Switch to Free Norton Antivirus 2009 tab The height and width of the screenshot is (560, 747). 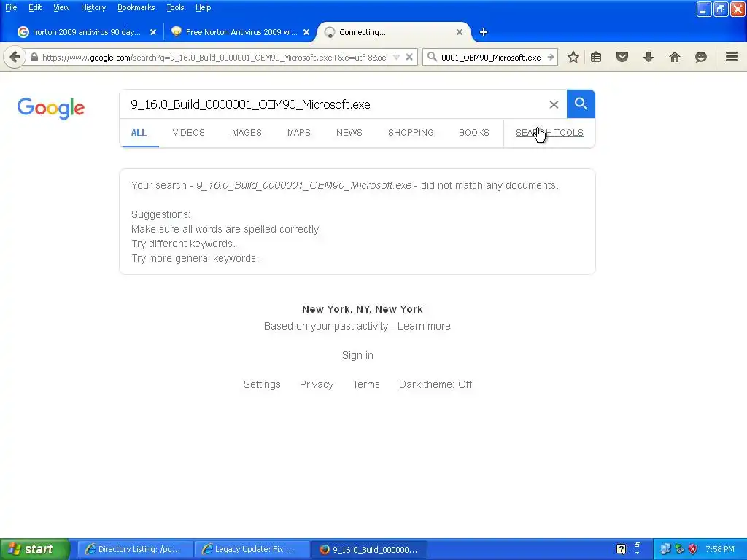(x=240, y=32)
